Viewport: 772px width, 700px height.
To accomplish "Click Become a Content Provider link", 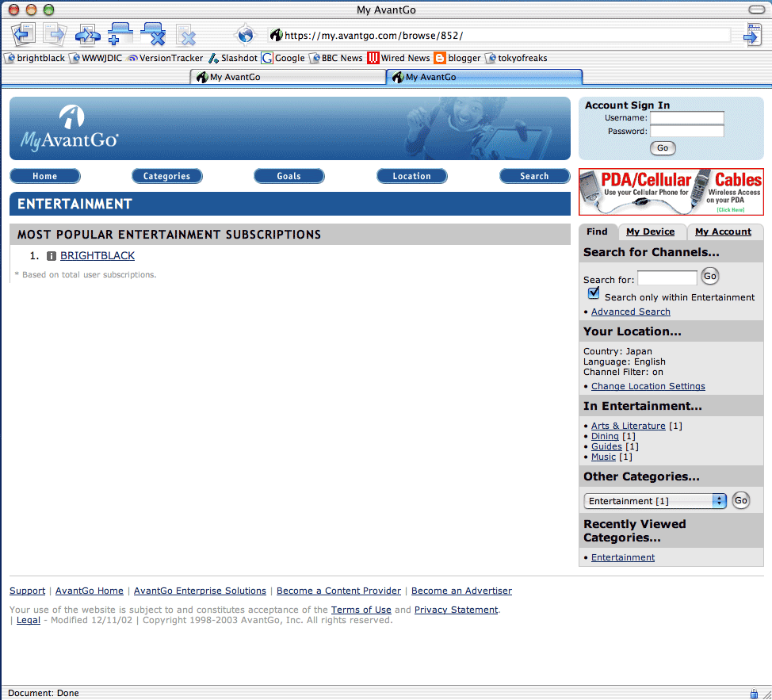I will click(x=338, y=591).
